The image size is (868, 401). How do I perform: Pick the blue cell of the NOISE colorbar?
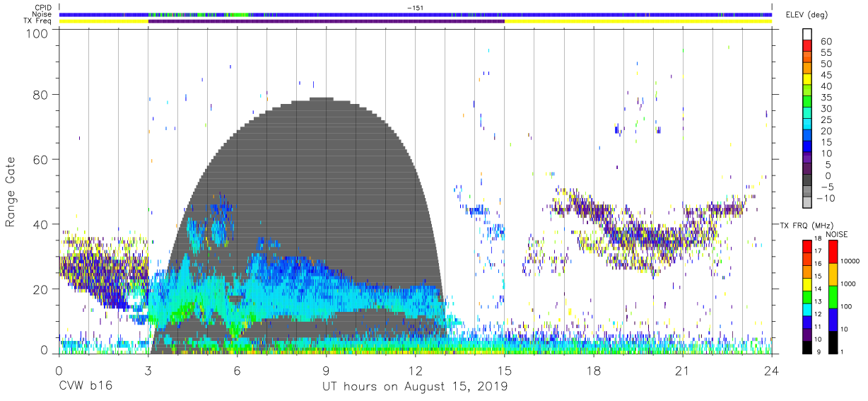[x=832, y=319]
